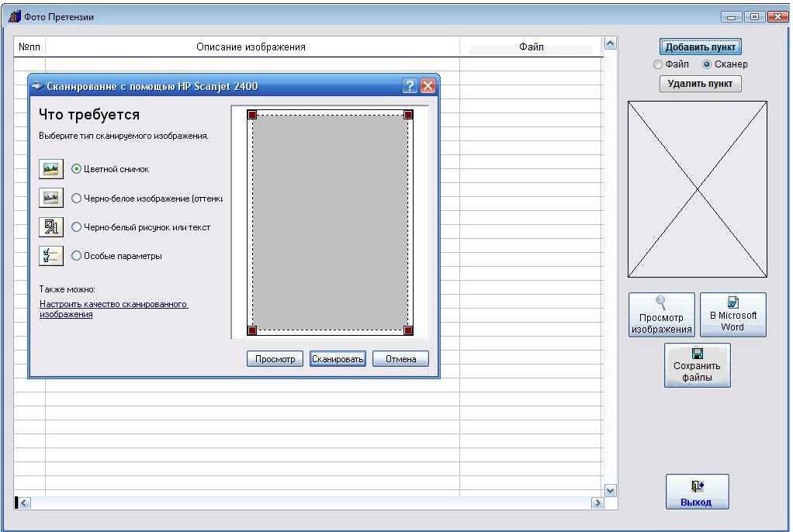Choose the Сканер source radio button
This screenshot has width=793, height=532.
[707, 64]
